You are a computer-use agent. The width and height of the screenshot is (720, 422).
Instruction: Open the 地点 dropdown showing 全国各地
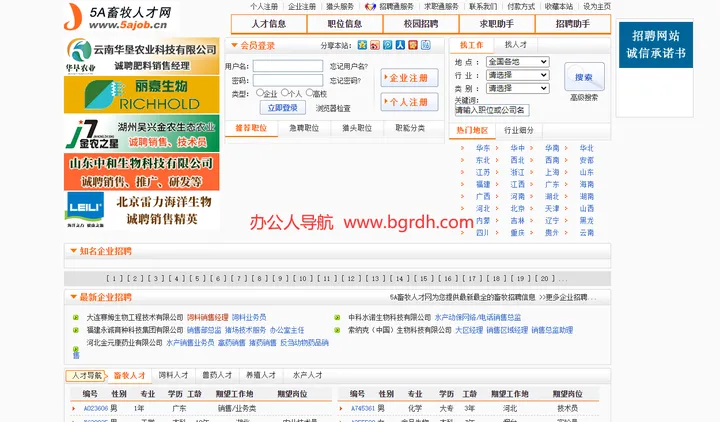coord(518,62)
